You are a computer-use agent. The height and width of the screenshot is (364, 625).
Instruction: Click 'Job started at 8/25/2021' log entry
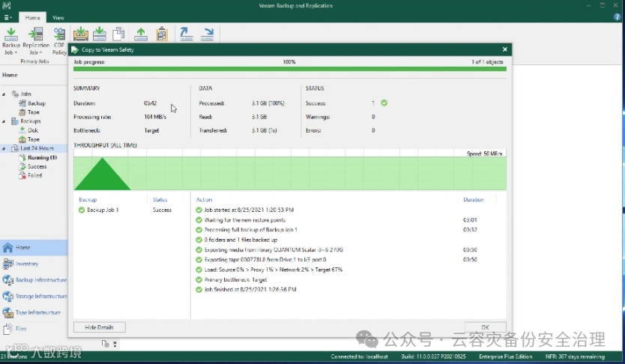[x=249, y=210]
